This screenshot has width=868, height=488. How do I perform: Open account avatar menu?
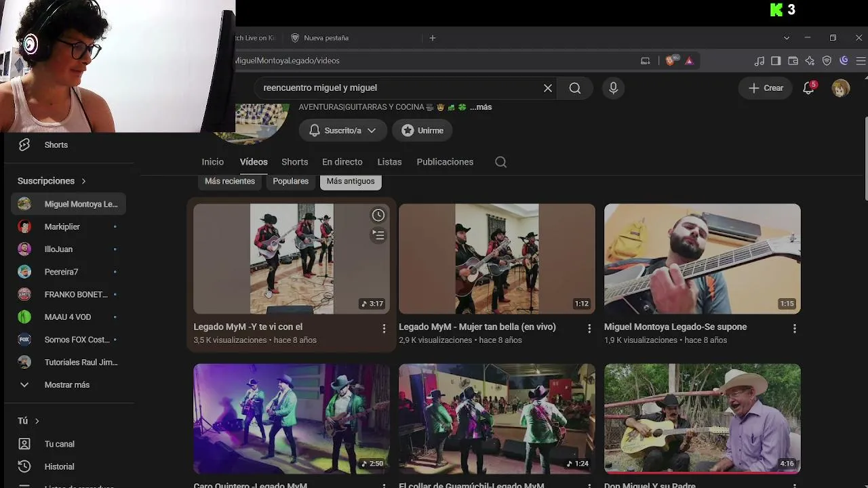click(841, 88)
